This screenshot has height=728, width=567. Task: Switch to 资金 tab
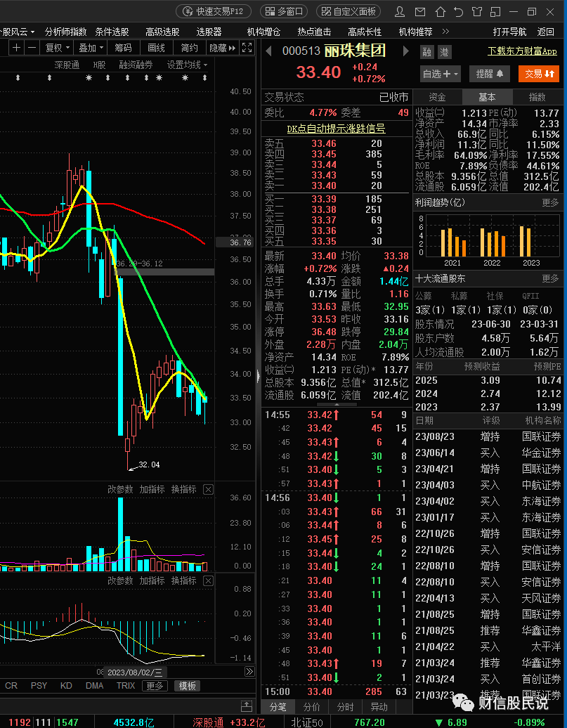[437, 97]
